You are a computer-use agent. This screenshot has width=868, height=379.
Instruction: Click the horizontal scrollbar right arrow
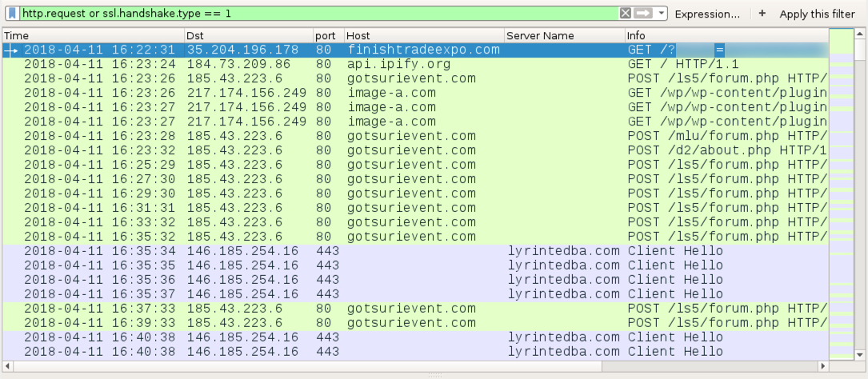(823, 365)
